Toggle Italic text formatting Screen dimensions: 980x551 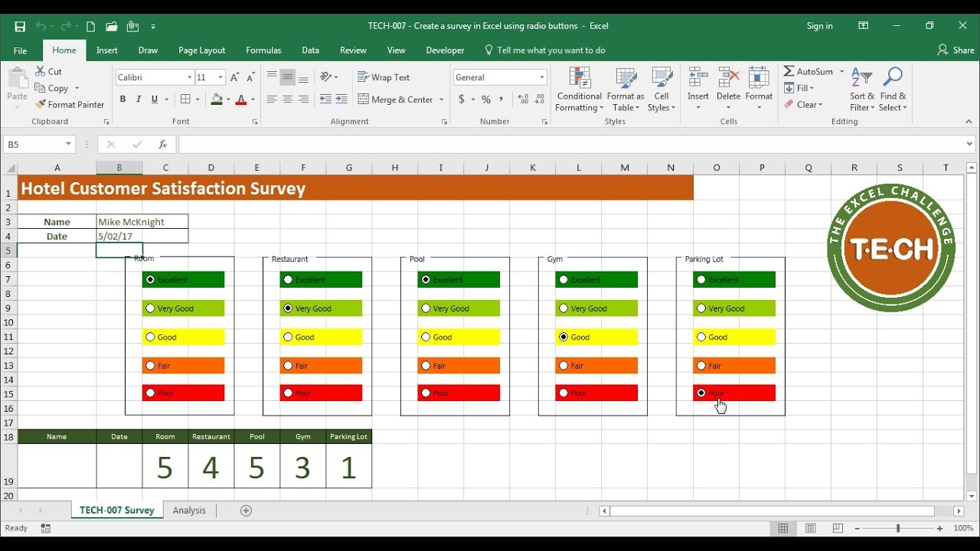pos(139,99)
